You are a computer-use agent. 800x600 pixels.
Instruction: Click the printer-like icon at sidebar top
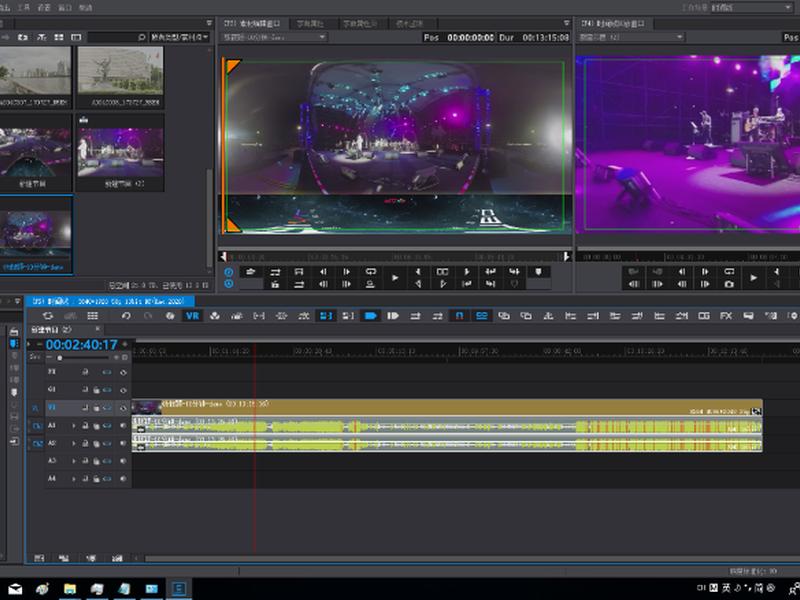click(14, 332)
